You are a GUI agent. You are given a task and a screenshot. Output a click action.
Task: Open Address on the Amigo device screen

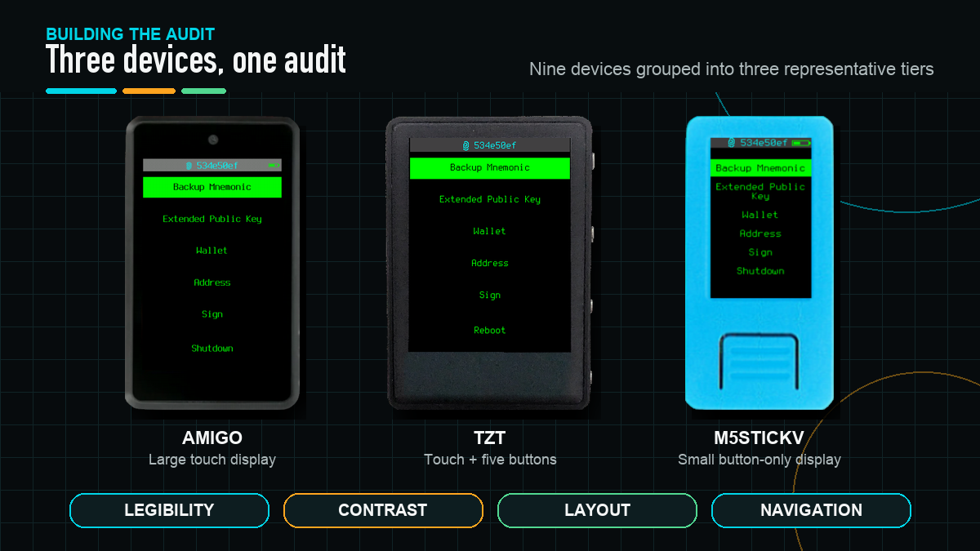pos(212,282)
